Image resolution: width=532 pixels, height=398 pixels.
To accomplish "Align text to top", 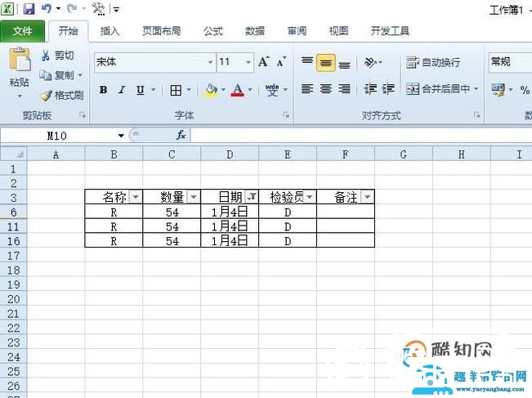I will click(x=307, y=62).
